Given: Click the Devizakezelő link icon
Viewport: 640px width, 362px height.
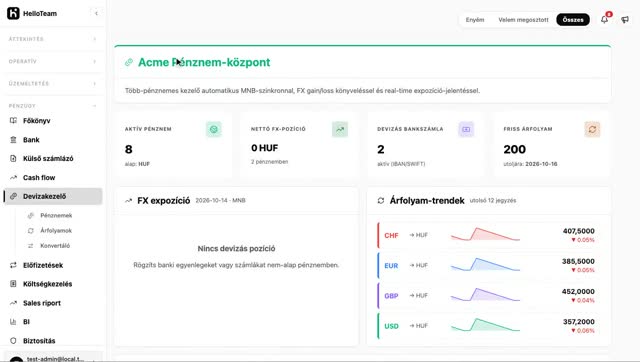Looking at the screenshot, I should pyautogui.click(x=13, y=196).
